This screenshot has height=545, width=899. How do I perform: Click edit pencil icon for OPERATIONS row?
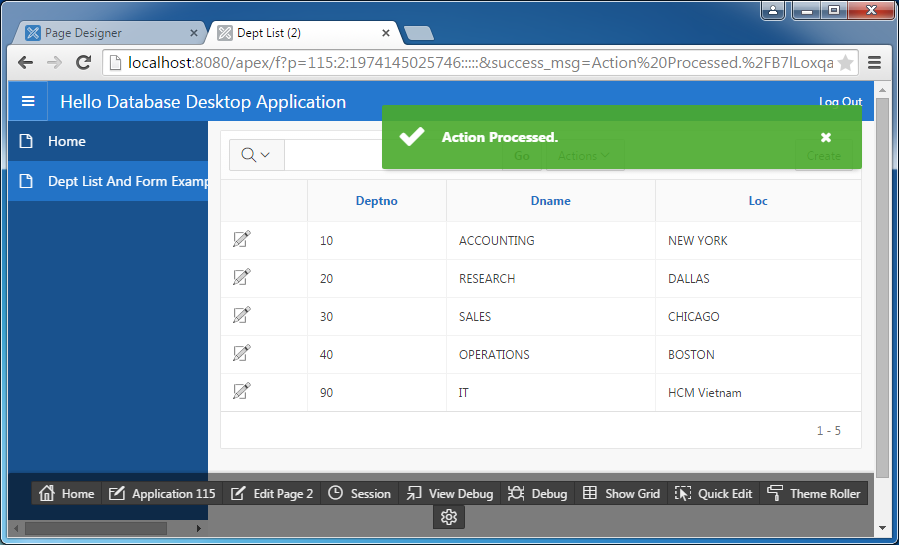click(x=242, y=352)
